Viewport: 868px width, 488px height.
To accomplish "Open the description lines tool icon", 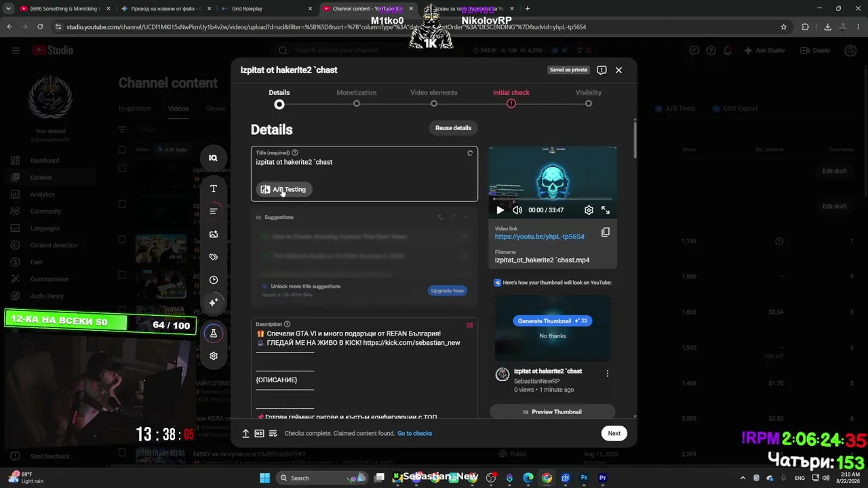I will coord(213,211).
